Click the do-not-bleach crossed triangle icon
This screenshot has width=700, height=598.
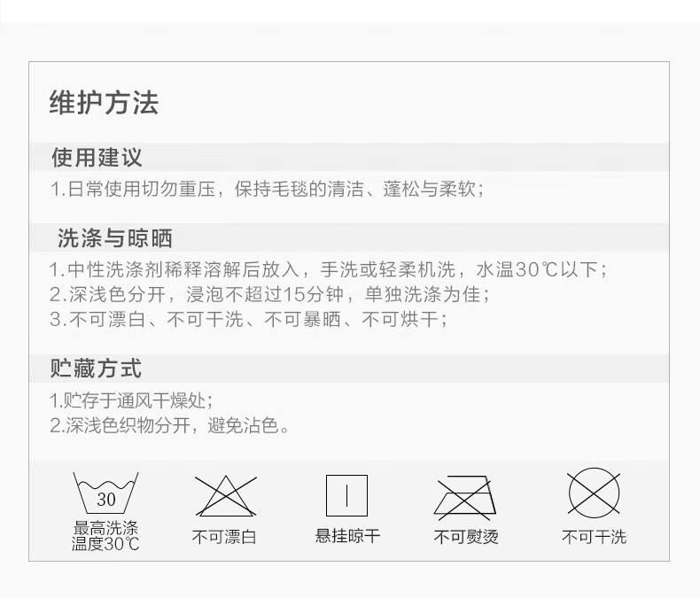[x=226, y=496]
